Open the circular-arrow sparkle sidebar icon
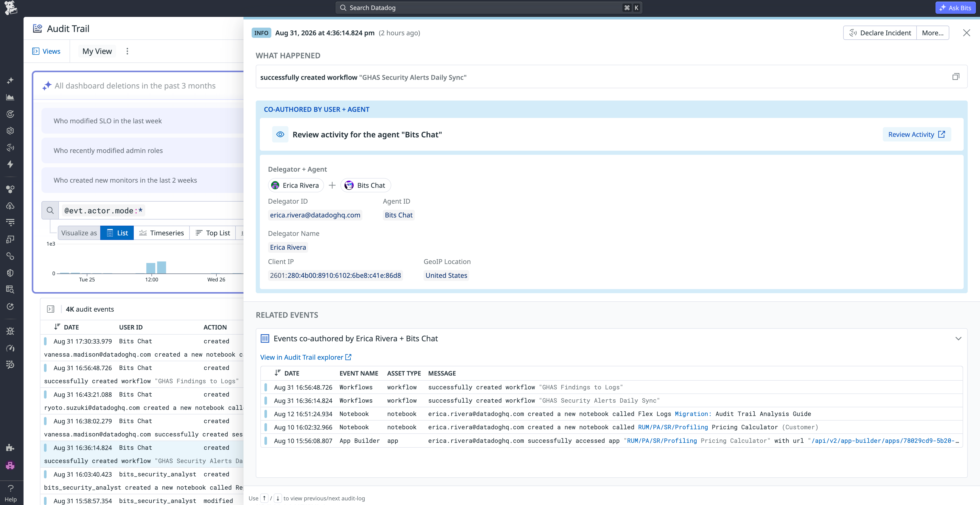 click(x=10, y=306)
